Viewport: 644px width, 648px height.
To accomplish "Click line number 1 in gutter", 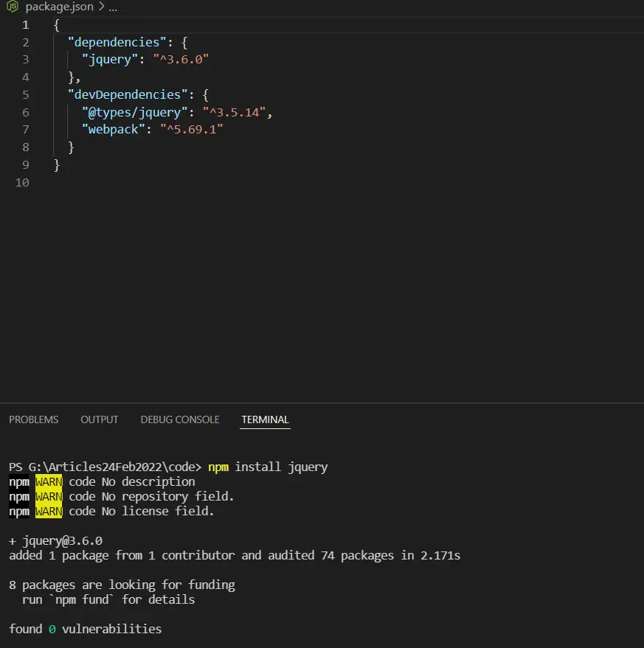I will tap(26, 25).
